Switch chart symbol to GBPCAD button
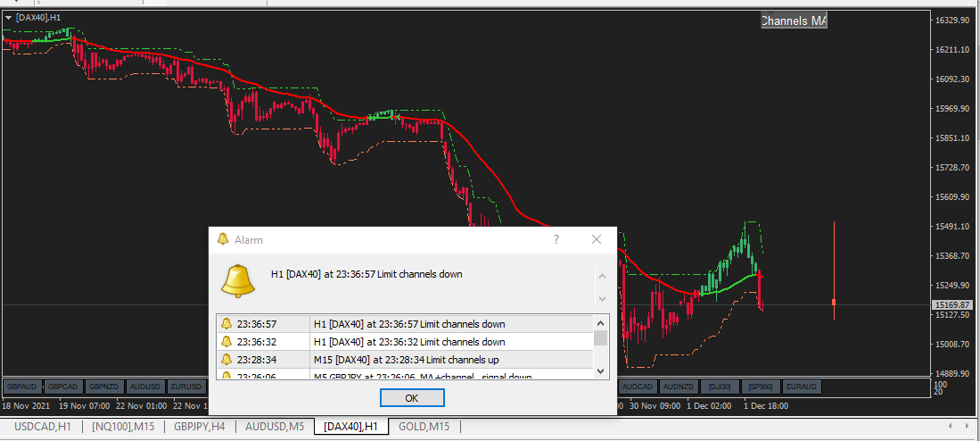 coord(63,387)
